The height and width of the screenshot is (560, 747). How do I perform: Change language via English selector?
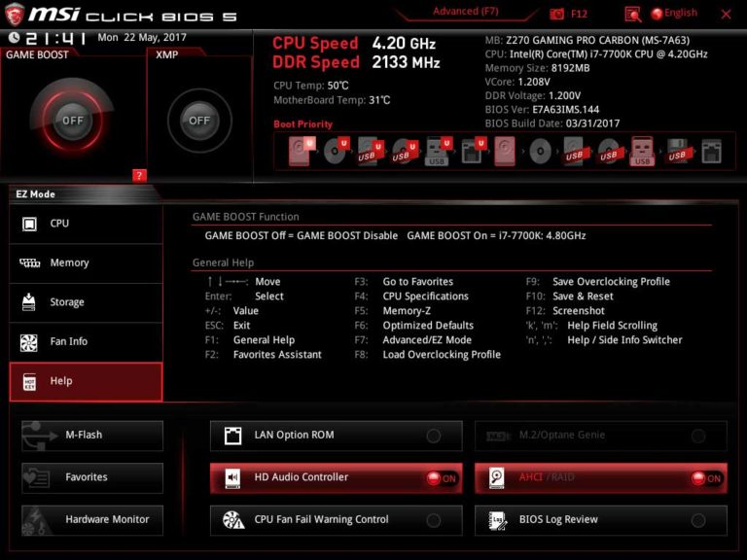(x=674, y=14)
